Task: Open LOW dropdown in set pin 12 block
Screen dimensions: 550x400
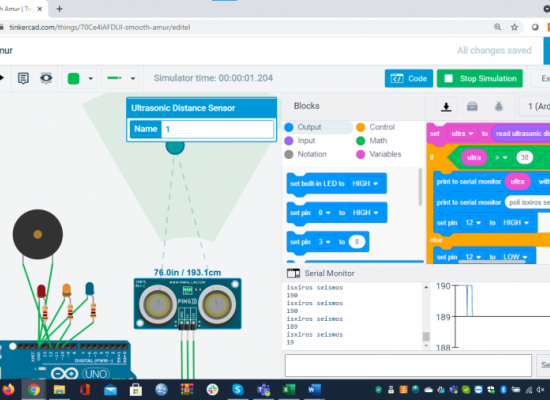Action: pyautogui.click(x=515, y=257)
